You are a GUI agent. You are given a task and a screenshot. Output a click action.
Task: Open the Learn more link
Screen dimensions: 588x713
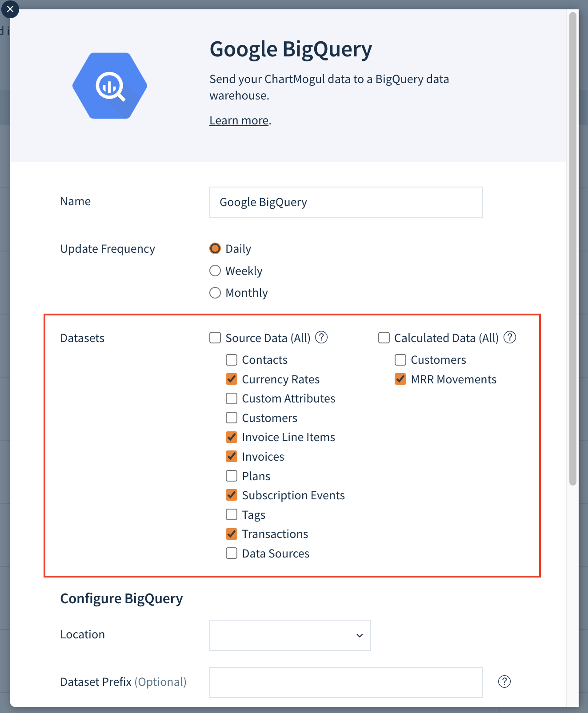pos(239,120)
